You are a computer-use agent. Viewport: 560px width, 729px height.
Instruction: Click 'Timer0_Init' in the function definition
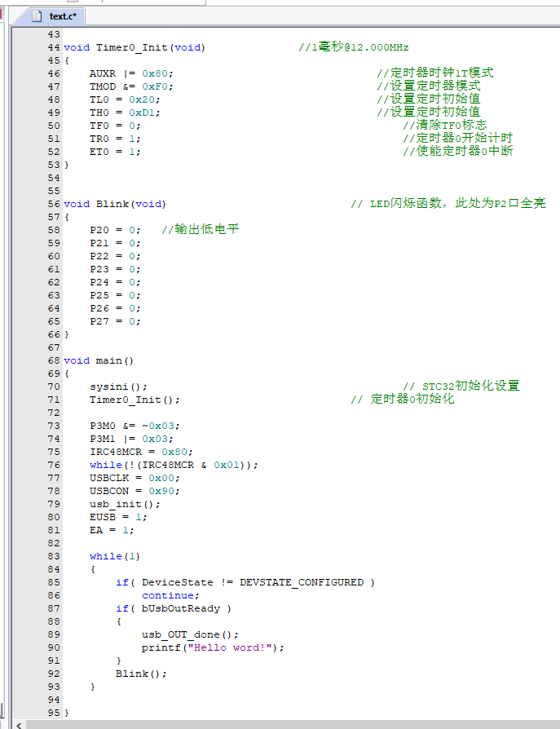(131, 47)
